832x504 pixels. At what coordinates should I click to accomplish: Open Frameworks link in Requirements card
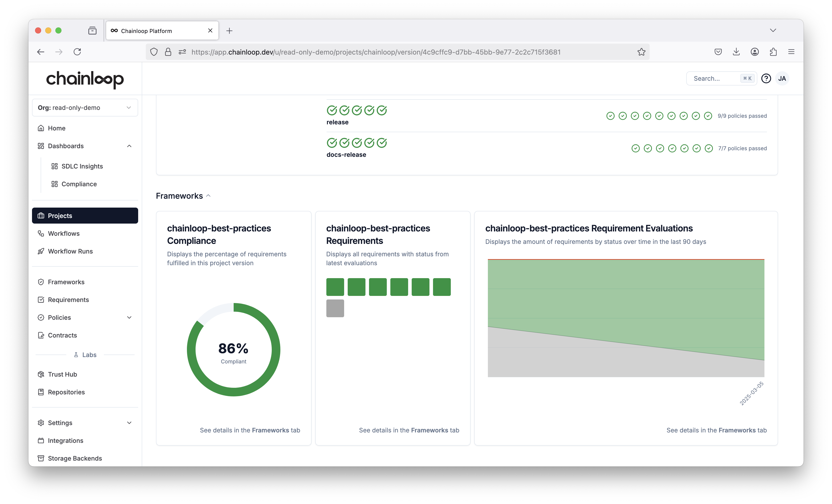click(x=429, y=430)
